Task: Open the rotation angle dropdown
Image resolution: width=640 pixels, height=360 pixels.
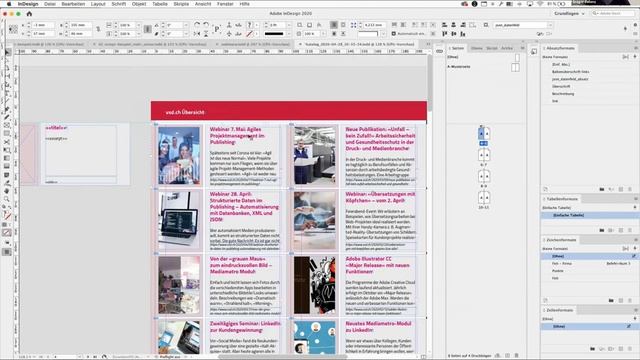Action: 186,25
